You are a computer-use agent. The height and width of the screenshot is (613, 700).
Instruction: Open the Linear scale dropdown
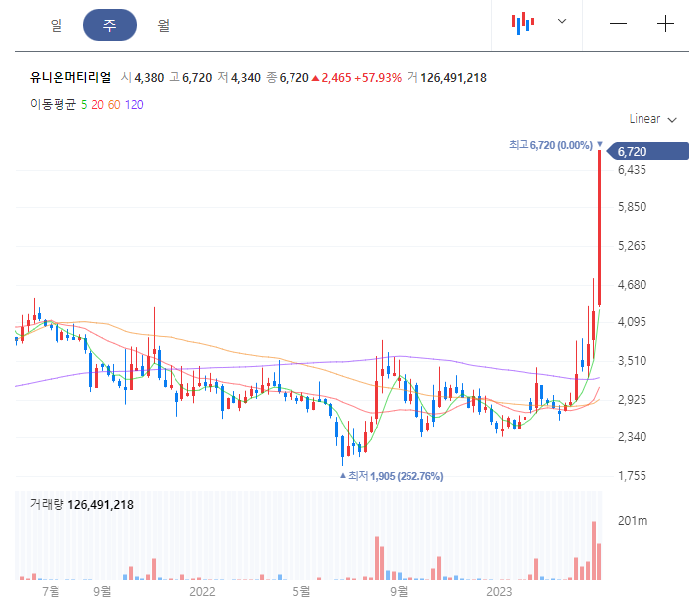pos(652,119)
